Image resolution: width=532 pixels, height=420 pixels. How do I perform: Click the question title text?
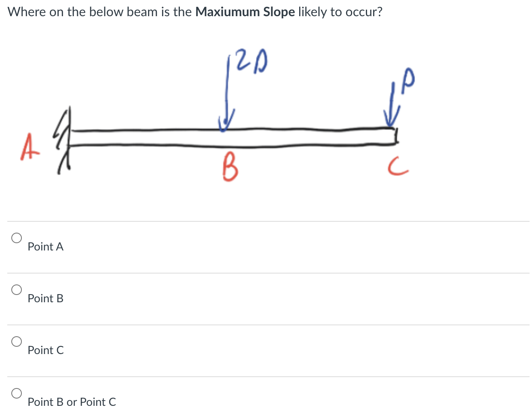tap(194, 12)
